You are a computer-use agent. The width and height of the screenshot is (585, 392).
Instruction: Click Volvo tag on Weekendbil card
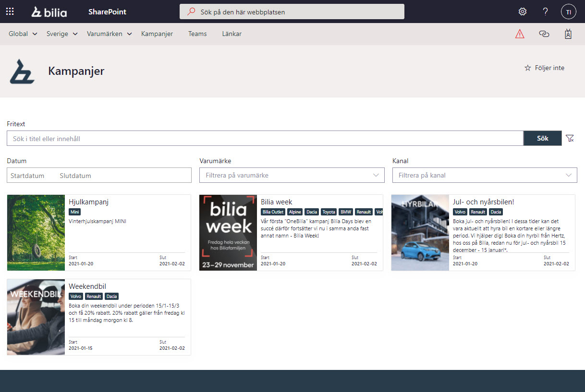click(76, 297)
